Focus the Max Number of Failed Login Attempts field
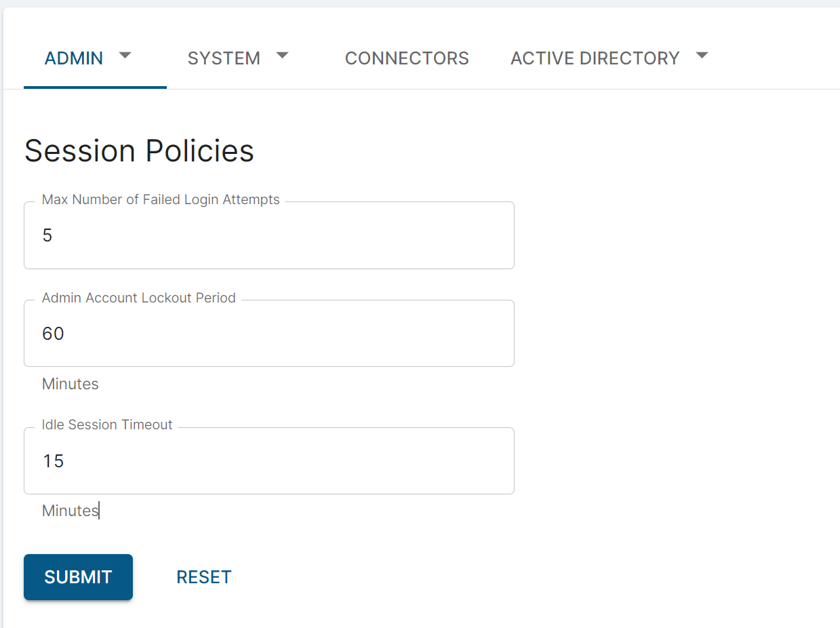Screen dimensions: 840x628 [268, 236]
